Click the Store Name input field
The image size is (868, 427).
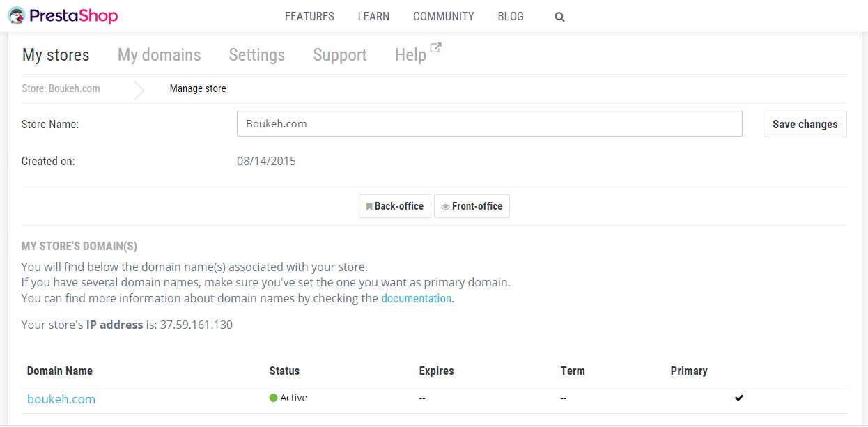(x=489, y=124)
